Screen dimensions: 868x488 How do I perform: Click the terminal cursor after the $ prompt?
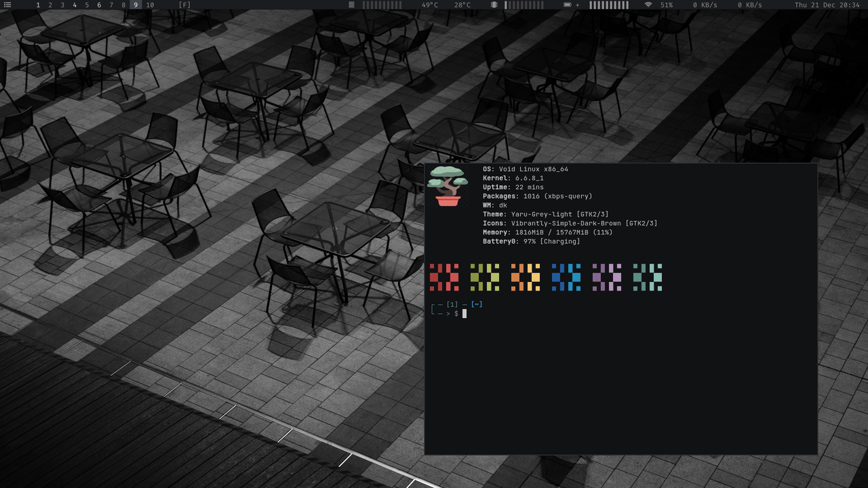tap(465, 313)
